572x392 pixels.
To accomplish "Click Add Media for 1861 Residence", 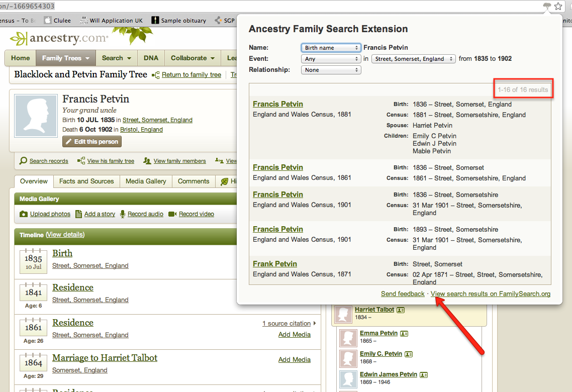I will pos(295,334).
